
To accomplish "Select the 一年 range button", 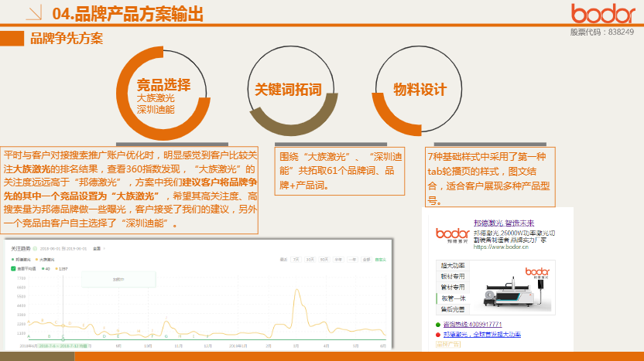I will point(352,260).
